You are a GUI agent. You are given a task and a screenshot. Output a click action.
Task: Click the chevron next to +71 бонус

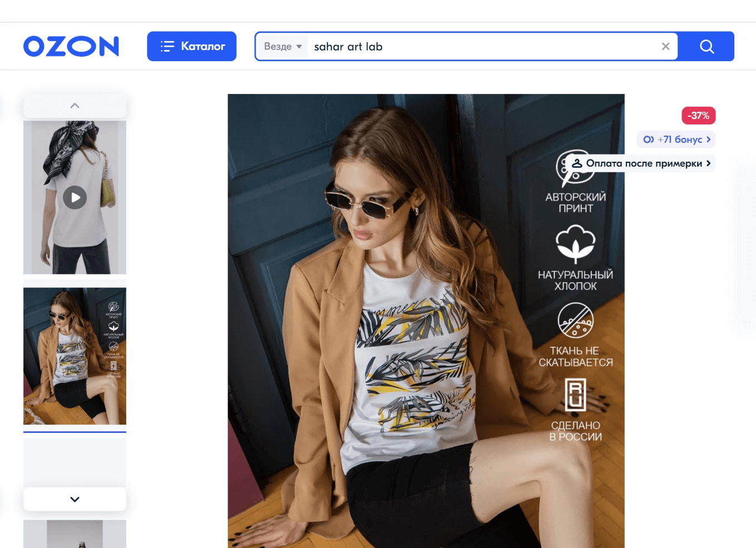coord(708,140)
